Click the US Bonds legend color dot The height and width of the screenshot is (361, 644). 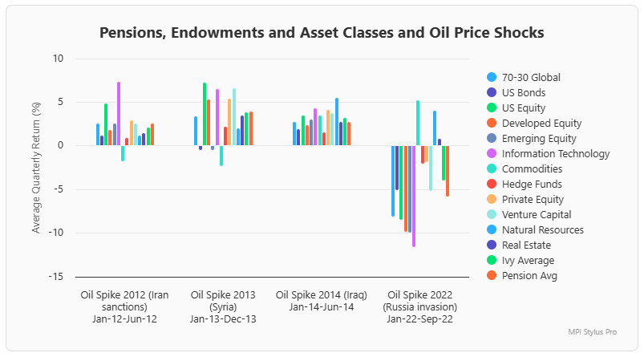pyautogui.click(x=492, y=93)
